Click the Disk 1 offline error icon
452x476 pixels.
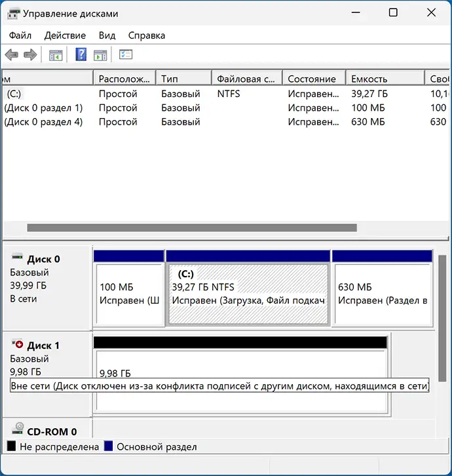point(17,344)
